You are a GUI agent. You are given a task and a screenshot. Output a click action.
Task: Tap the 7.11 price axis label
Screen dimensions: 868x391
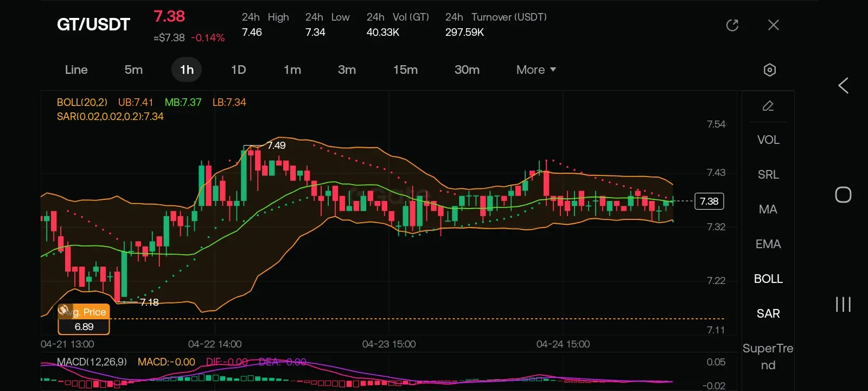(716, 330)
